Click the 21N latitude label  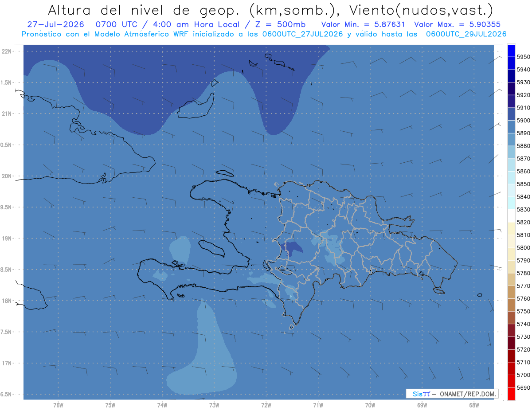point(7,114)
